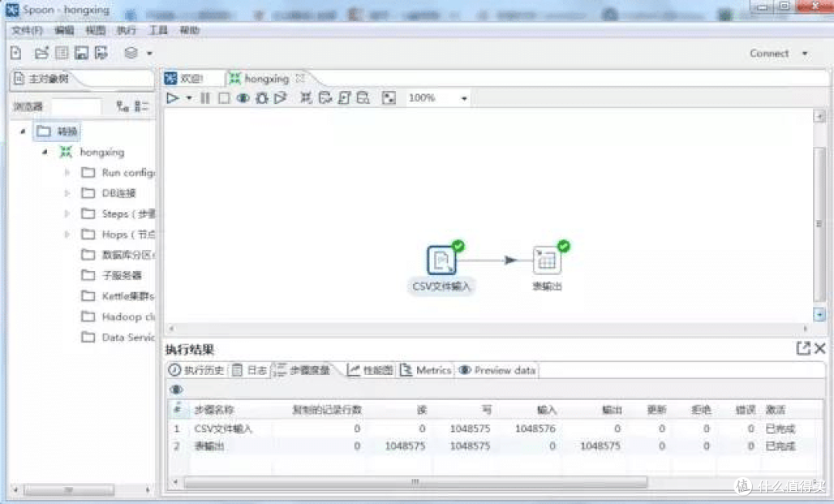Click the Save As toolbar icon
834x504 pixels.
pyautogui.click(x=101, y=52)
